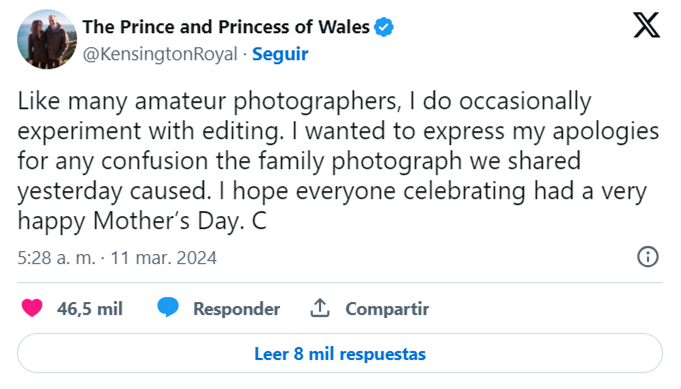Open Leer 8 mil respuestas
681x389 pixels.
point(340,353)
